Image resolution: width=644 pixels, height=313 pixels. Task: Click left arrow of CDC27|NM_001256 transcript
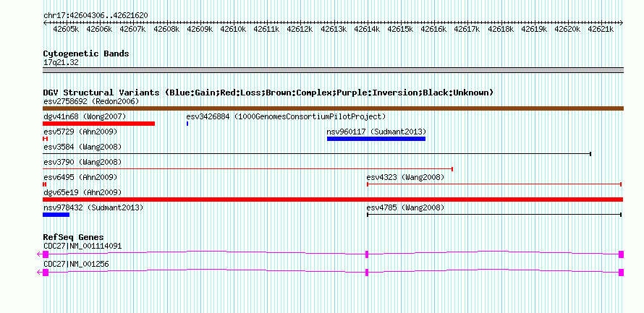tap(39, 273)
